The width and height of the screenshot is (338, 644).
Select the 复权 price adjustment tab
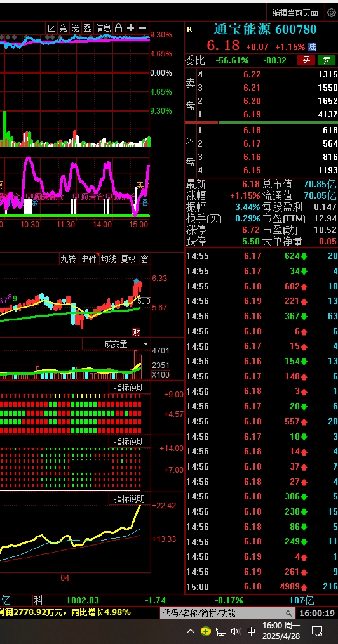128,259
